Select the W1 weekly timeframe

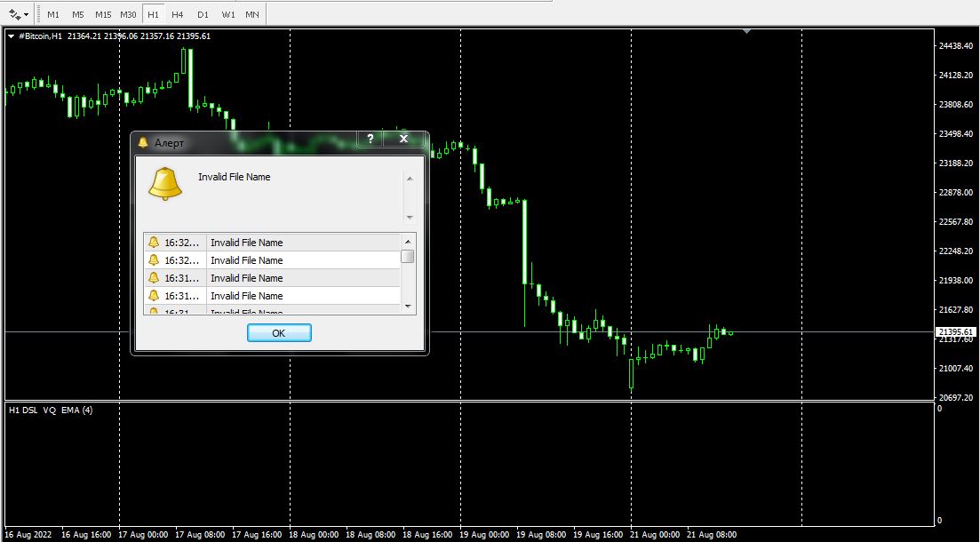coord(228,13)
